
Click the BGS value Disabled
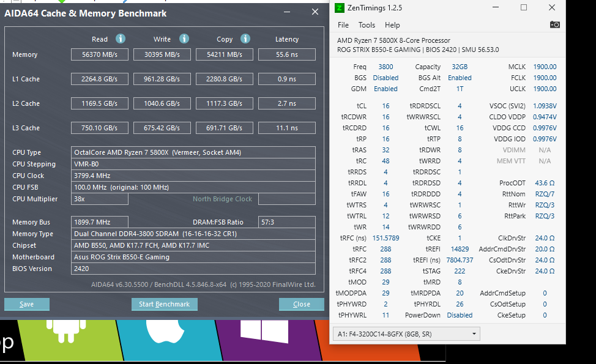386,78
